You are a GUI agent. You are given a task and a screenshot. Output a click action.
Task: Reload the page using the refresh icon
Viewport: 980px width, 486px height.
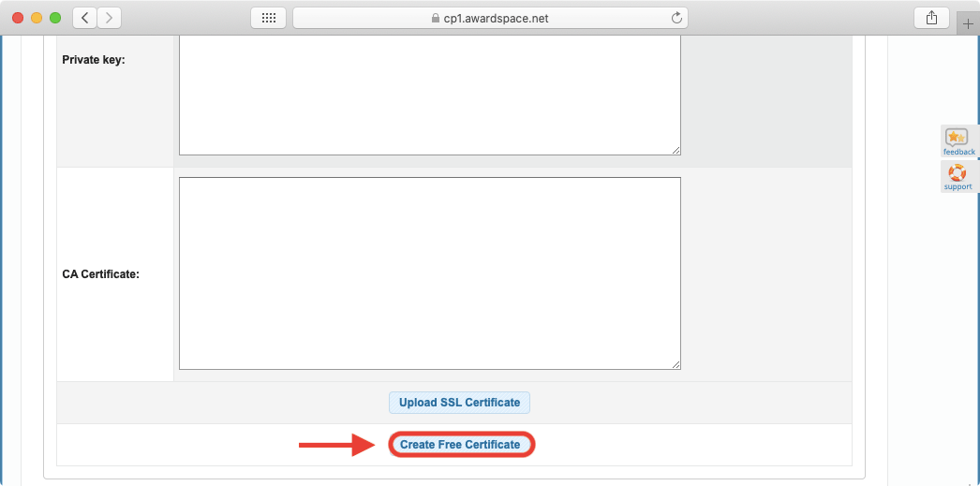(676, 18)
